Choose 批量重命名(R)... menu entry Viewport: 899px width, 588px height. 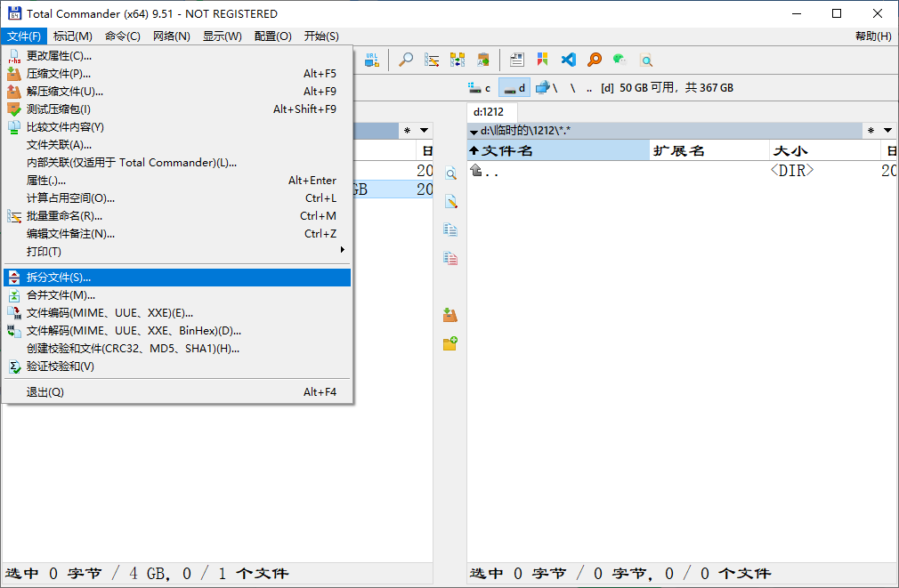(177, 215)
